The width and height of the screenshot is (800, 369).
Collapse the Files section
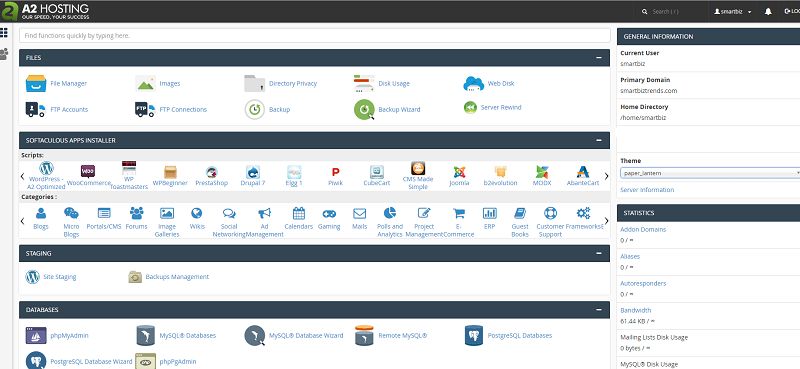pyautogui.click(x=598, y=58)
